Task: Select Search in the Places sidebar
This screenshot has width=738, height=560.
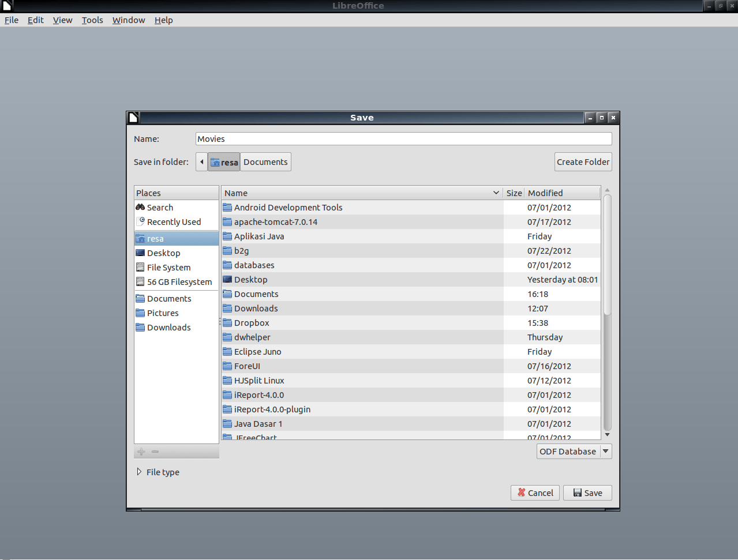Action: pos(160,207)
